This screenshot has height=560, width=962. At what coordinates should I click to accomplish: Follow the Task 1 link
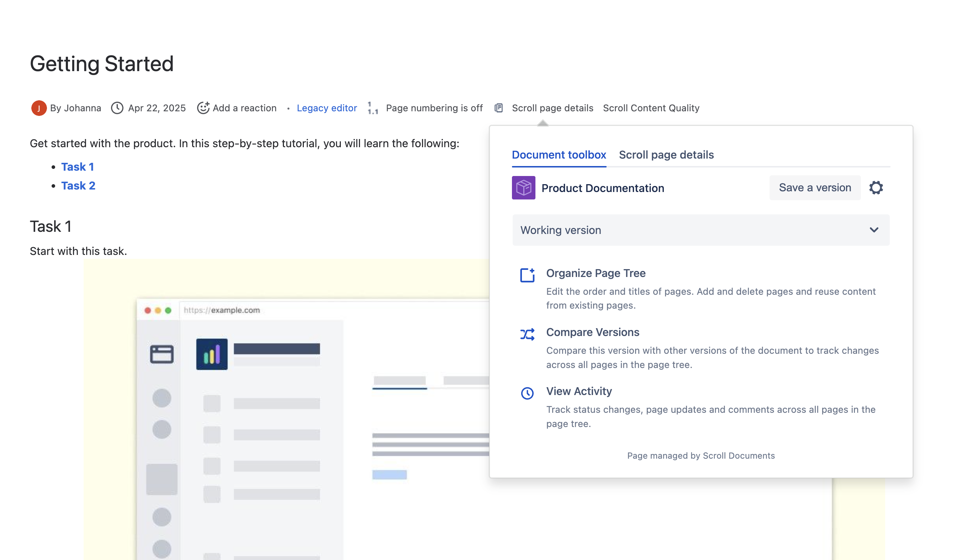[x=78, y=167]
